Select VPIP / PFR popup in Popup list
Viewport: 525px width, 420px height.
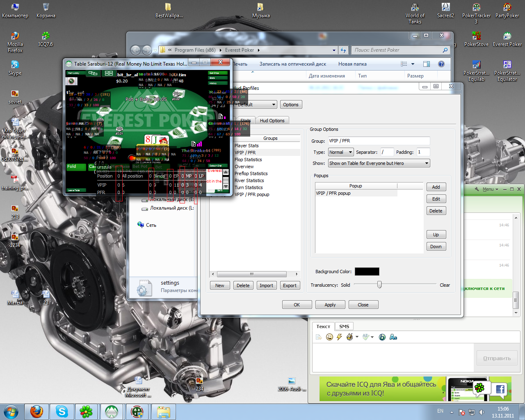(356, 193)
